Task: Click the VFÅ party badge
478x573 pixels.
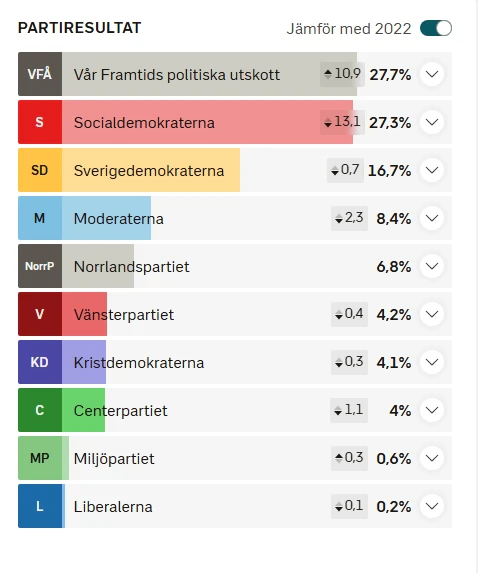Action: click(40, 74)
